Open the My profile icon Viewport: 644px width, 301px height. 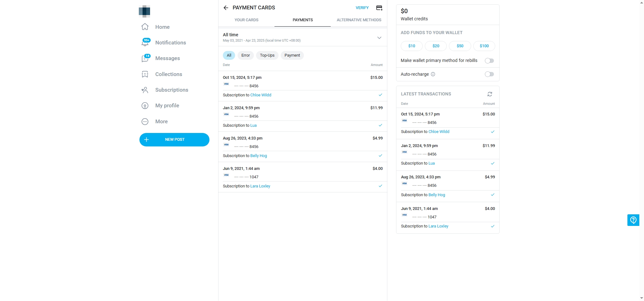pyautogui.click(x=145, y=106)
